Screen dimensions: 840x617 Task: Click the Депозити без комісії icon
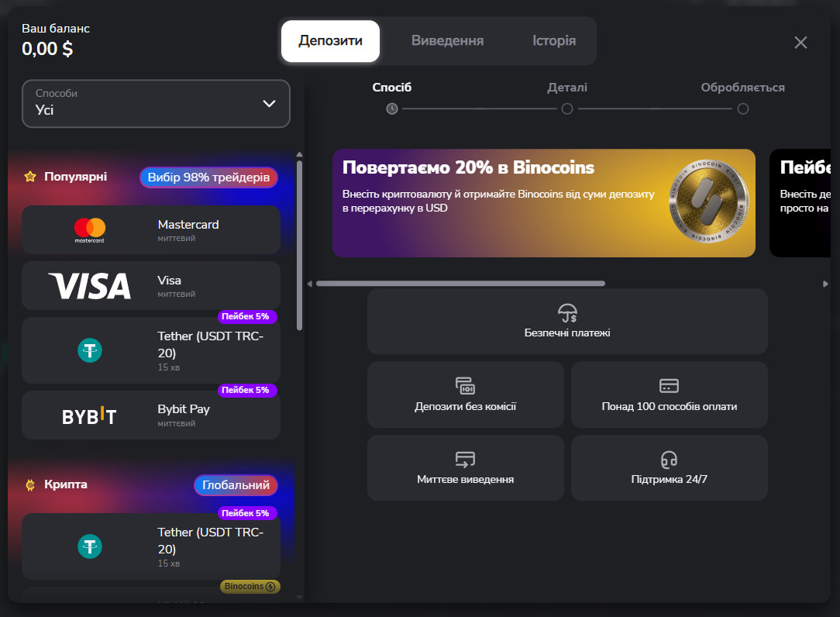(465, 386)
